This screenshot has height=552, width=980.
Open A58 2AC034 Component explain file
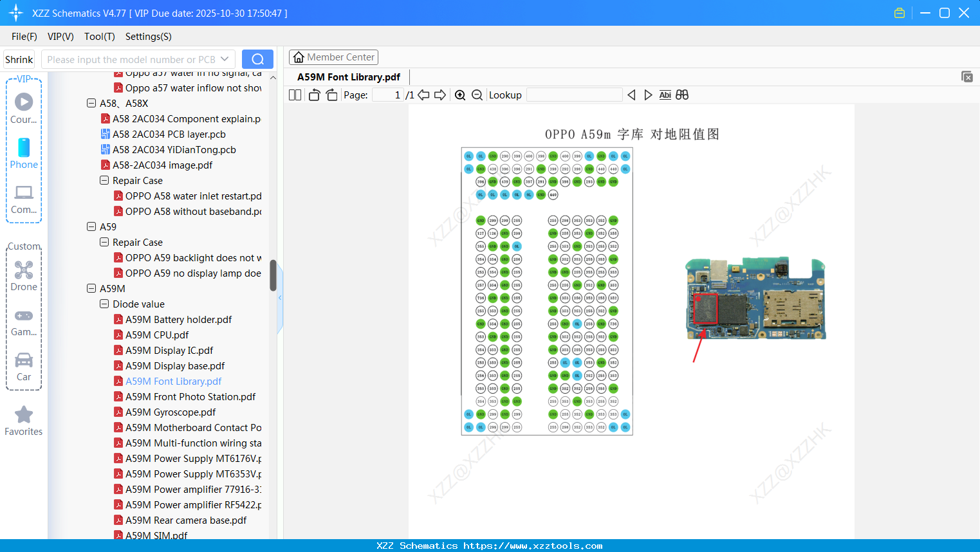181,118
